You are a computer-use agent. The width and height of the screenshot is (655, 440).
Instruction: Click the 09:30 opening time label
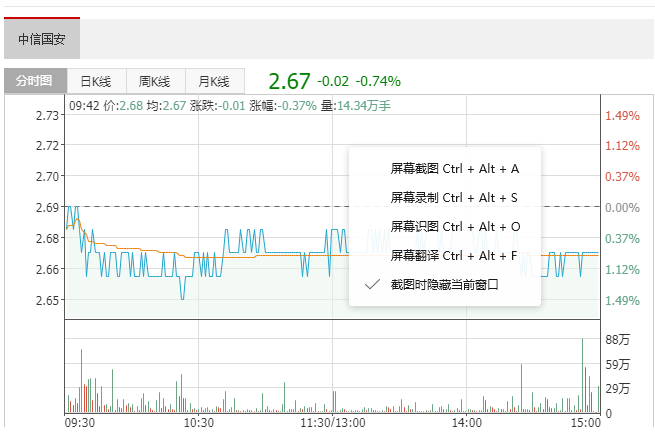pos(80,423)
